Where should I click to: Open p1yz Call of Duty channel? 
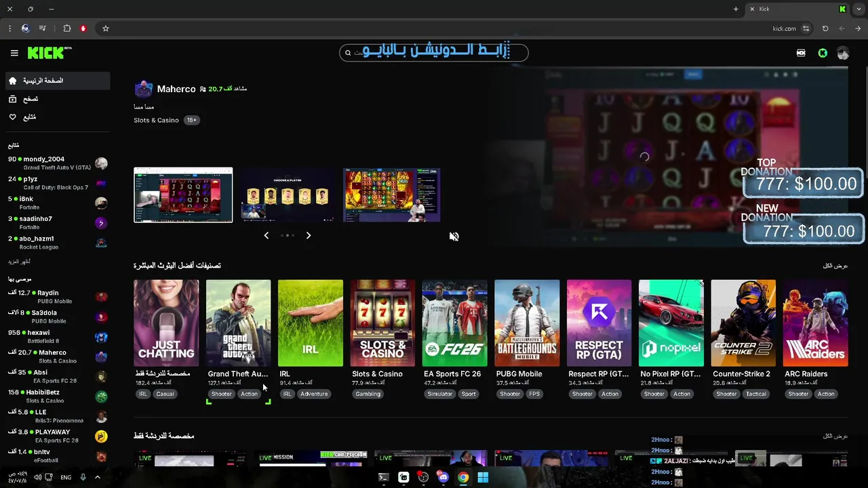pos(57,183)
